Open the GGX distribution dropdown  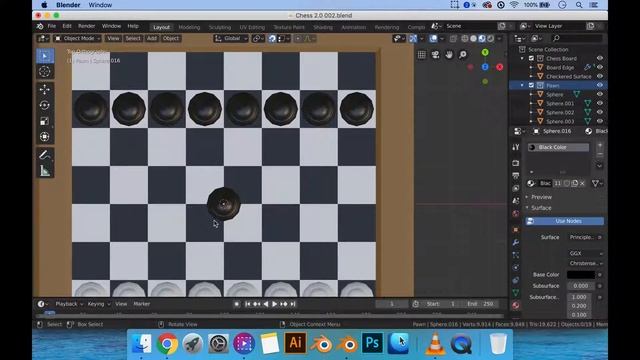[585, 253]
